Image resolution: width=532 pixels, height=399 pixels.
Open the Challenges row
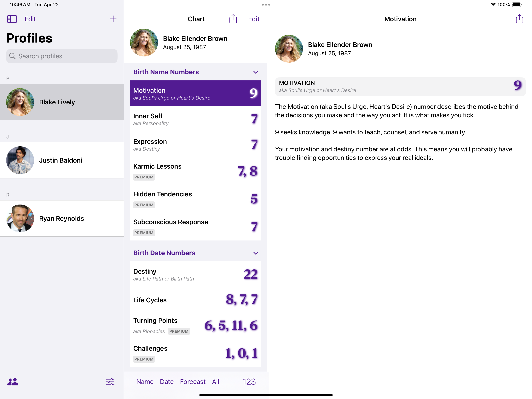195,353
